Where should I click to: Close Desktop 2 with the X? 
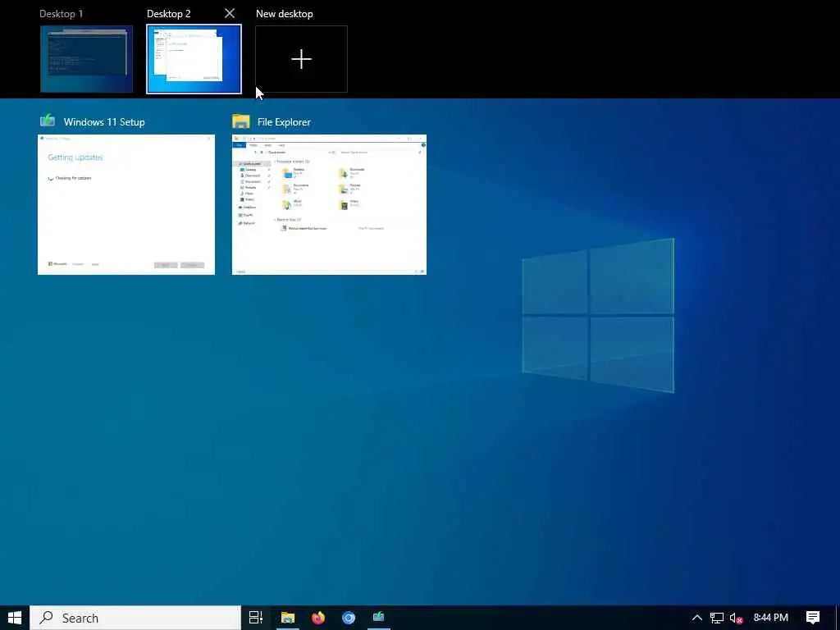point(230,13)
